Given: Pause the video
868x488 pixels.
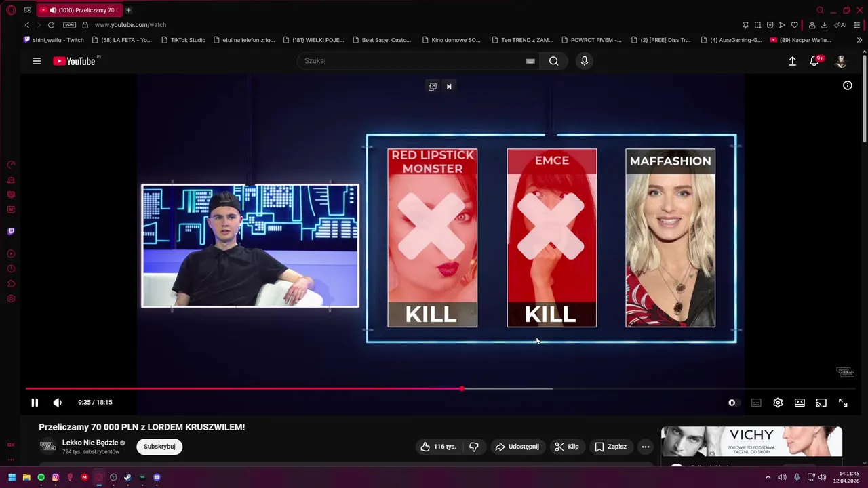Looking at the screenshot, I should click(35, 403).
